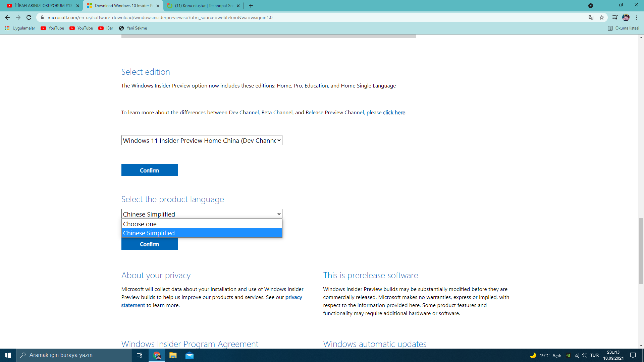The width and height of the screenshot is (644, 362).
Task: Open File Explorer from the taskbar
Action: point(173,355)
